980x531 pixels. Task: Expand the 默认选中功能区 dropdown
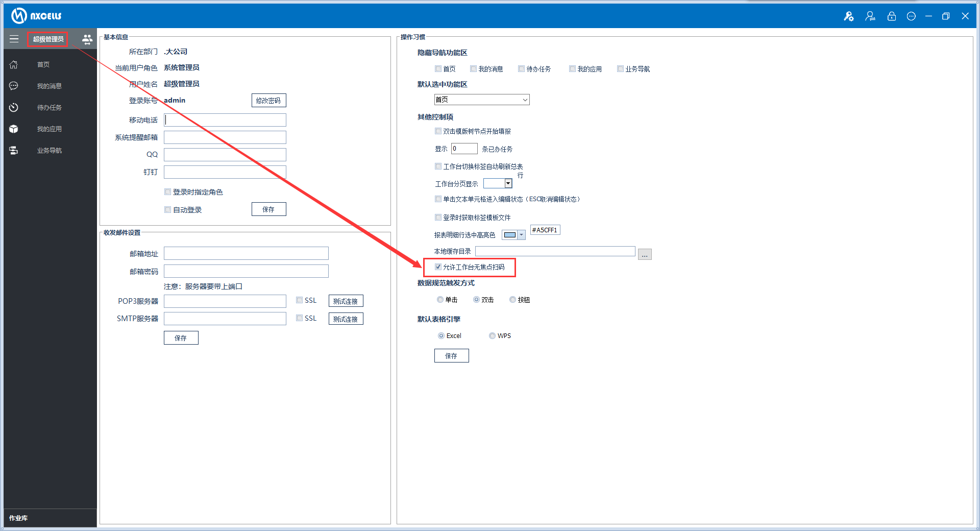coord(525,100)
